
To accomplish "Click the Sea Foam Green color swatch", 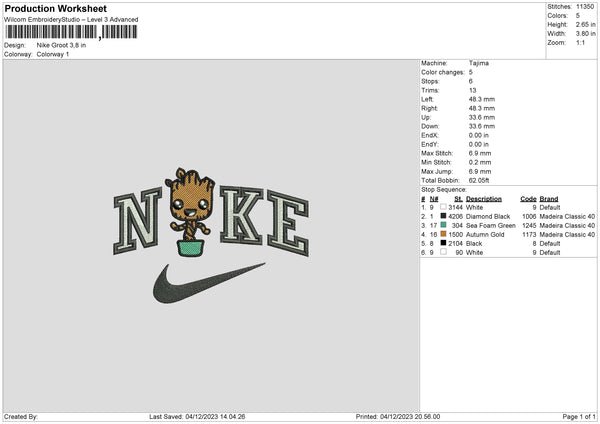I will 443,225.
